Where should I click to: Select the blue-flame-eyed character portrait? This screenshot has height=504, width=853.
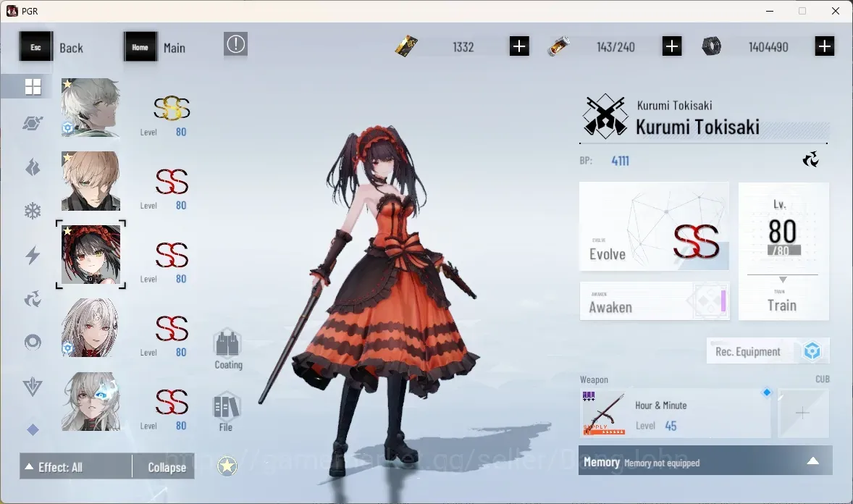[x=91, y=401]
